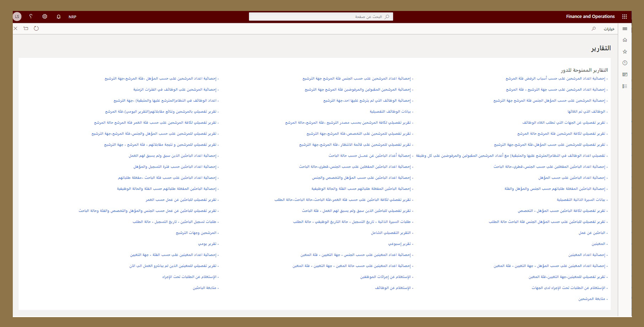Open إحصائية اعداد الباحثين حسب فترة التسجيل والمؤهل
This screenshot has width=644, height=327.
[176, 166]
